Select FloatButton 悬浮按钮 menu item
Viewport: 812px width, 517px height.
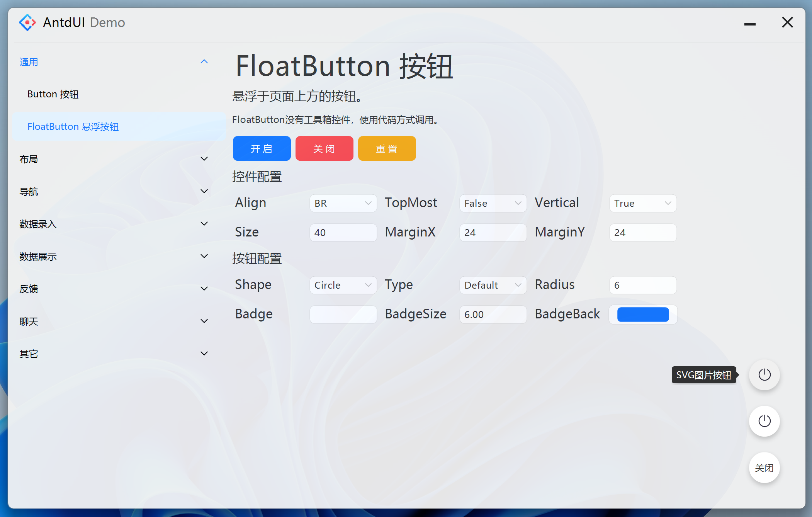[73, 127]
